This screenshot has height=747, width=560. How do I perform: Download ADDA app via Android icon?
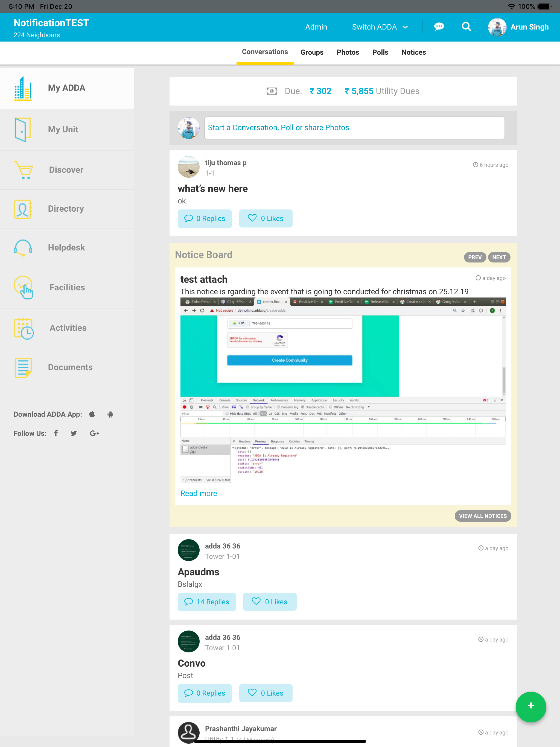(110, 414)
